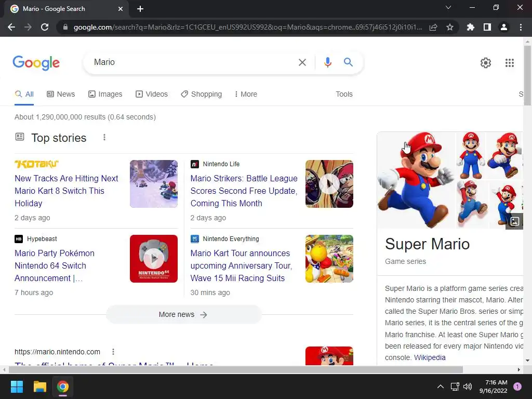The width and height of the screenshot is (532, 399).
Task: Click the vertical scrollbar down arrow
Action: [528, 361]
